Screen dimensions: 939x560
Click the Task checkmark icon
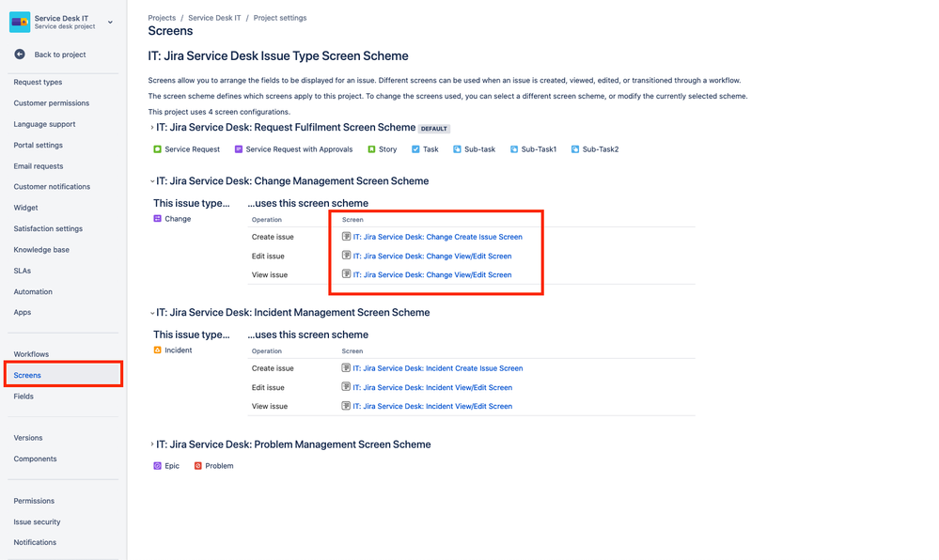pyautogui.click(x=415, y=149)
